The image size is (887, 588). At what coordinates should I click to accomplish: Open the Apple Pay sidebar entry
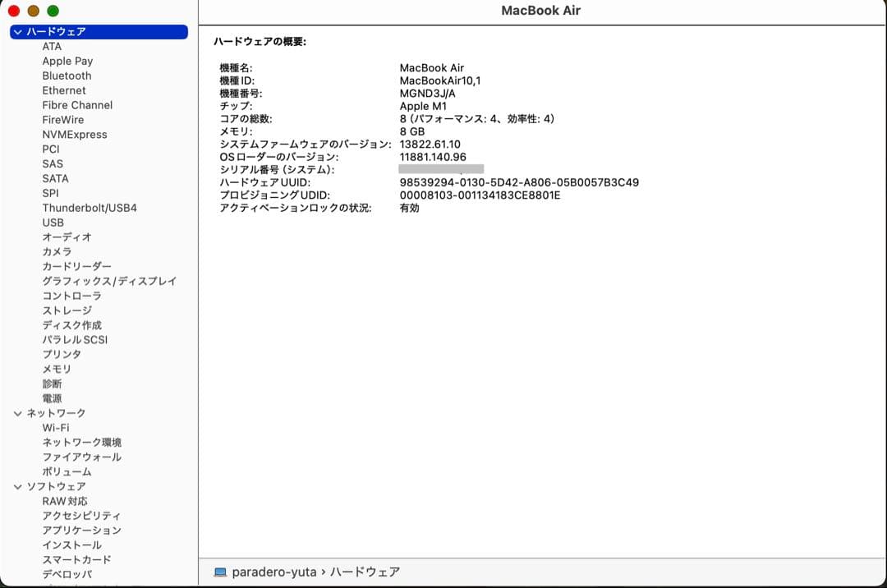click(x=67, y=61)
